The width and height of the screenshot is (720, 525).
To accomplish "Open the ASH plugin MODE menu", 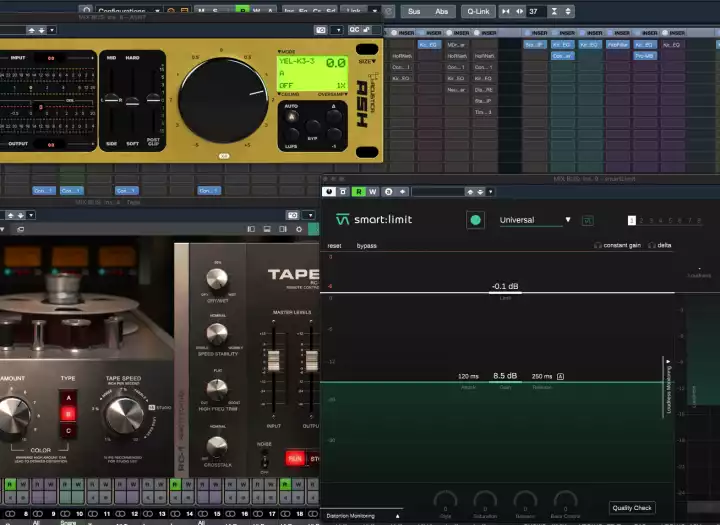I will 286,52.
